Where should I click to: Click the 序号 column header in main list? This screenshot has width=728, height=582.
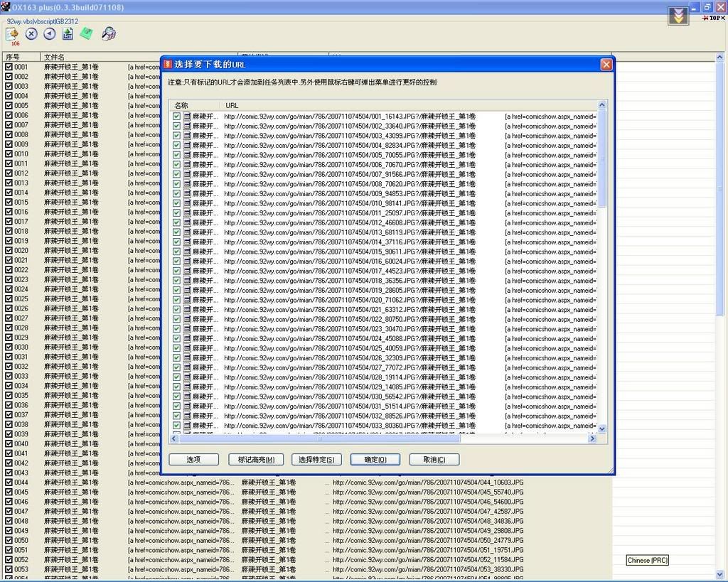pos(21,57)
